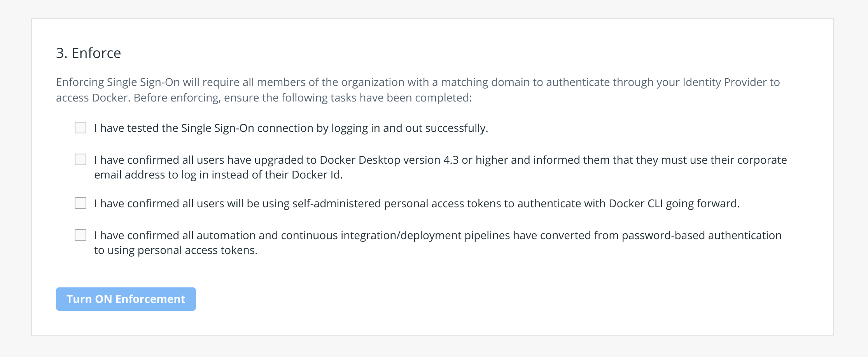
Task: Click the word 'Enforcement' on the blue button
Action: point(150,299)
